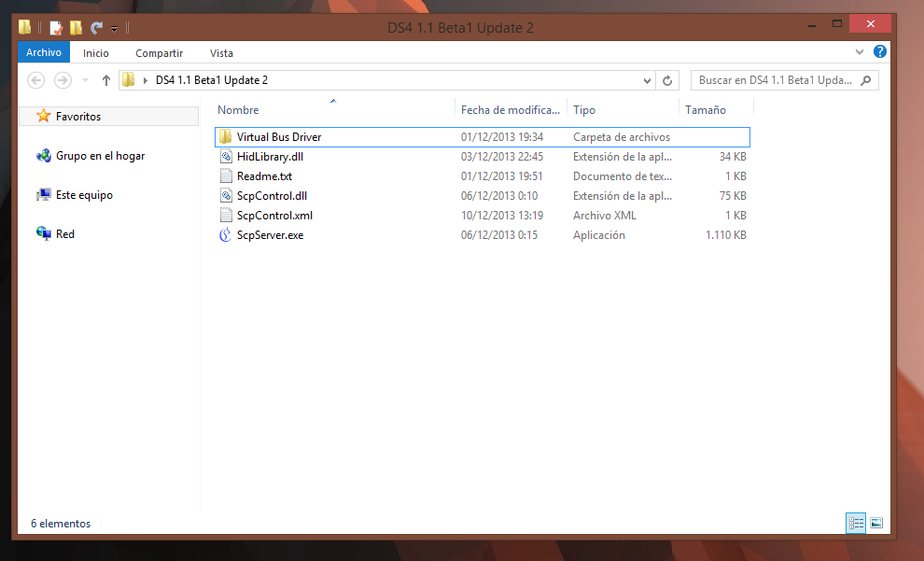This screenshot has width=924, height=561.
Task: Expand the ribbon with the chevron
Action: [x=860, y=52]
